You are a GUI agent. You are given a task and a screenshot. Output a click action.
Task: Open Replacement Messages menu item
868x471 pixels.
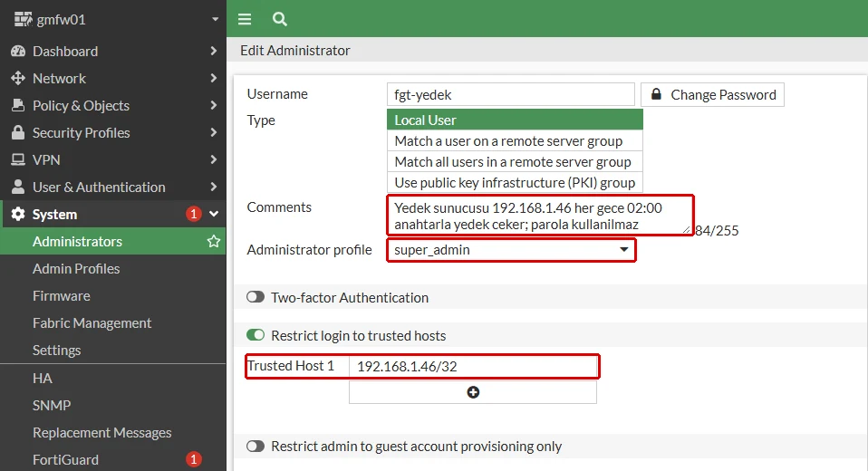tap(113, 432)
